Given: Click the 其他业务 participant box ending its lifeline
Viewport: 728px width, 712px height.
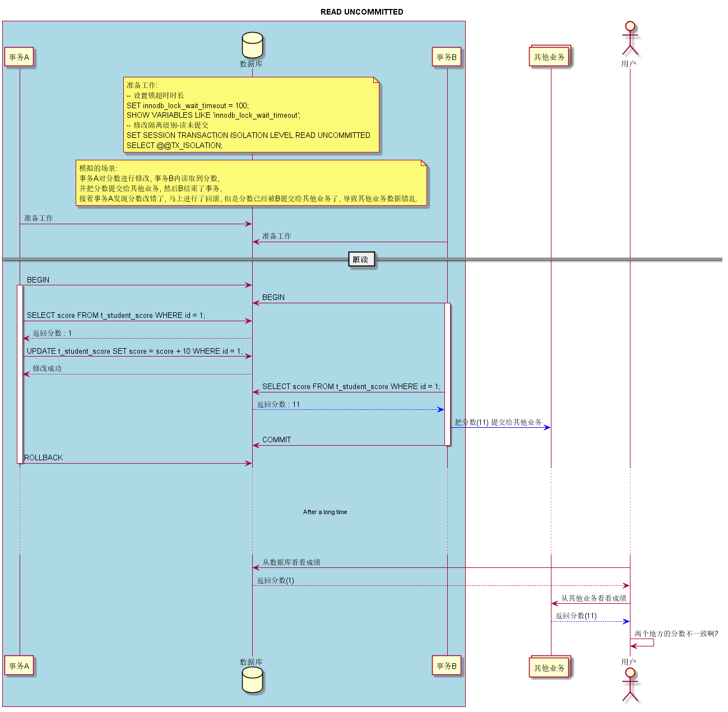Looking at the screenshot, I should tap(550, 667).
